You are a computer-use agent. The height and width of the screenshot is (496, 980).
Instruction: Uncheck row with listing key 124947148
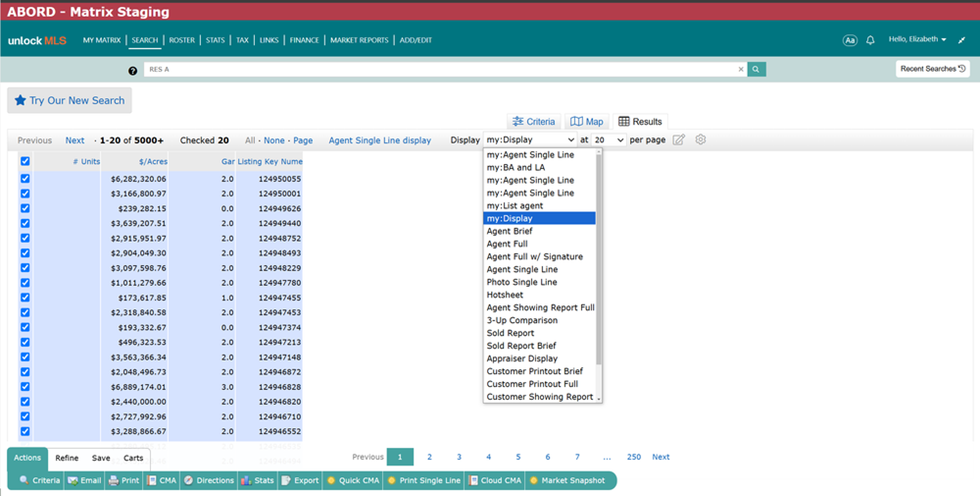click(25, 357)
